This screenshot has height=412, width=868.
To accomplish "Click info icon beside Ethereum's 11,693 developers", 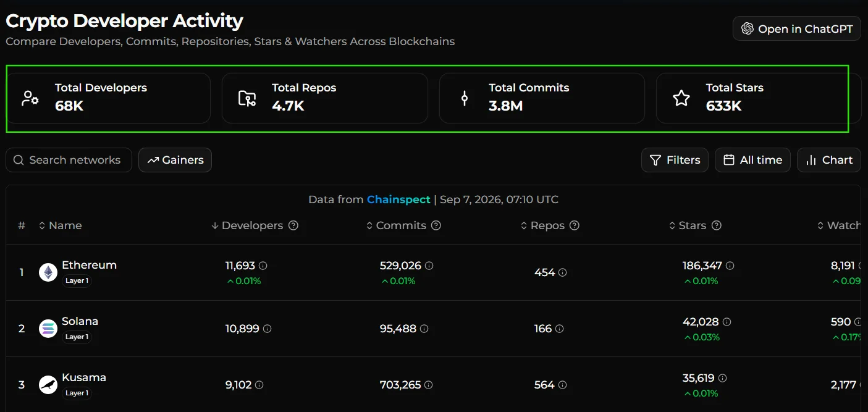I will click(263, 266).
